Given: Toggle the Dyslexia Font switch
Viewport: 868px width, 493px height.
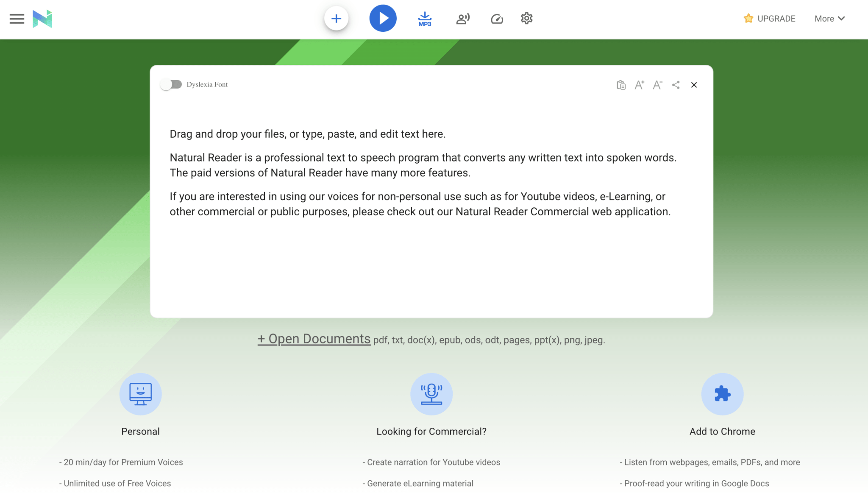Looking at the screenshot, I should pos(171,84).
